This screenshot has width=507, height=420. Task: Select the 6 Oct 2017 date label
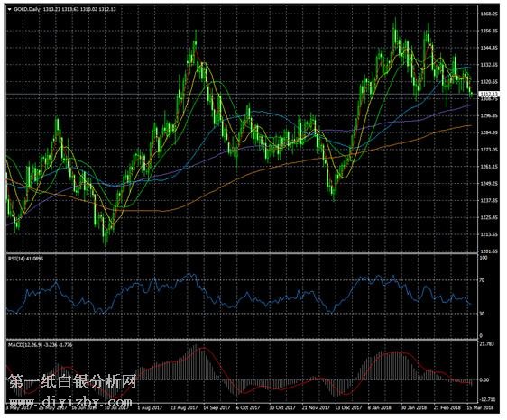248,408
